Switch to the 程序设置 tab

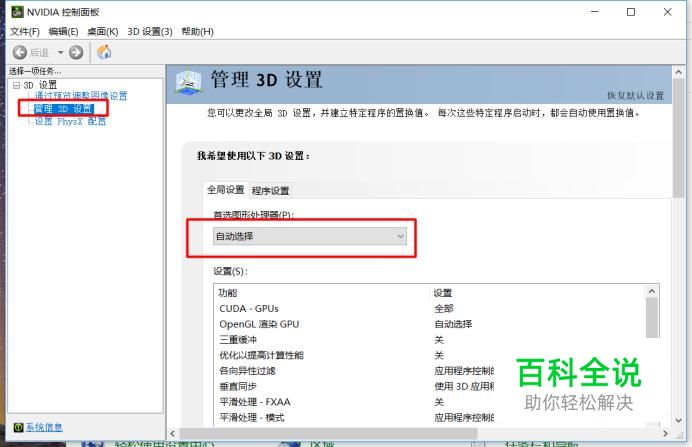coord(271,191)
